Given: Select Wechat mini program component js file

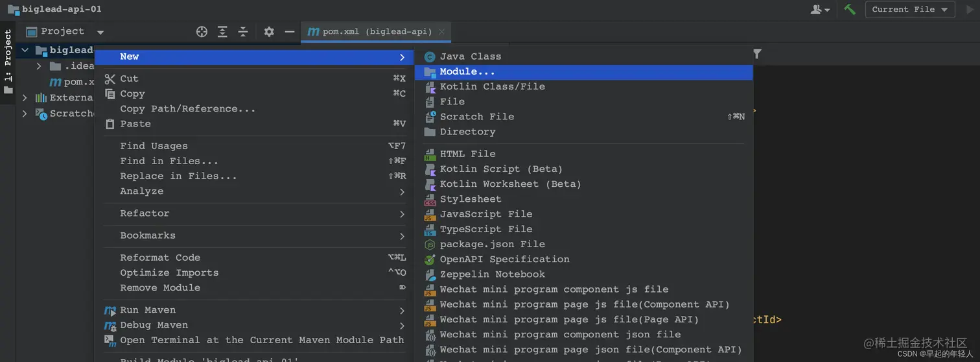Looking at the screenshot, I should (x=584, y=289).
